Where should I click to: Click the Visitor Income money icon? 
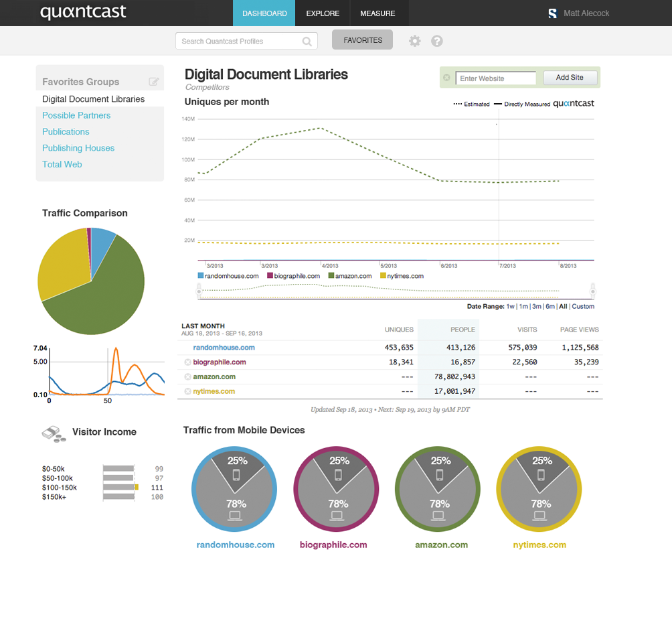pyautogui.click(x=54, y=434)
